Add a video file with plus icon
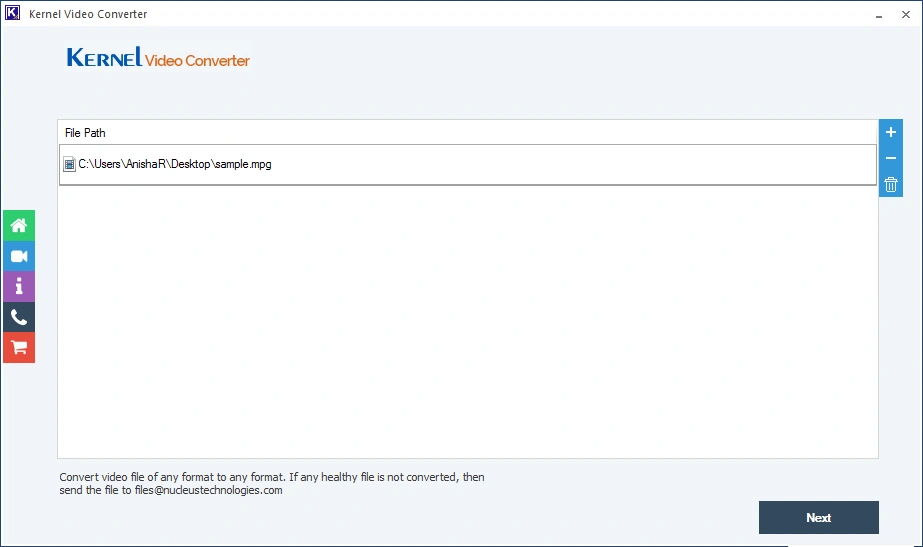 tap(891, 132)
